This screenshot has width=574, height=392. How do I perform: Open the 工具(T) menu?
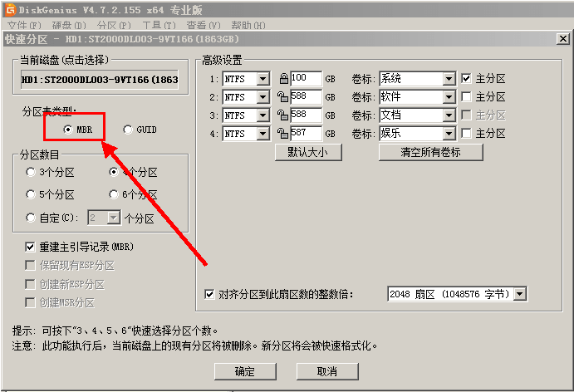coord(158,26)
